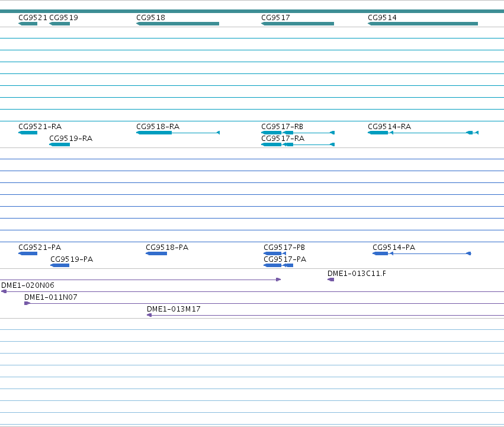Select the DME1-013C11.F purple arrow glyph

[x=330, y=280]
